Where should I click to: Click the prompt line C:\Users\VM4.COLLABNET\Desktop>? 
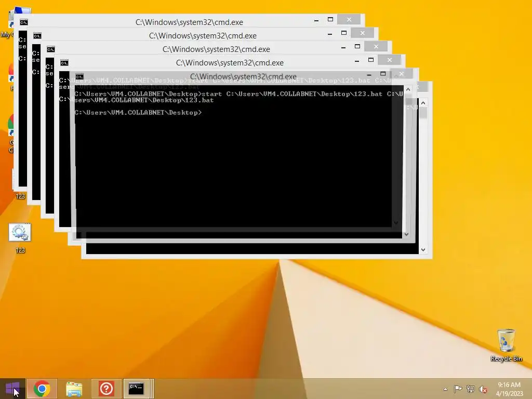pos(138,113)
